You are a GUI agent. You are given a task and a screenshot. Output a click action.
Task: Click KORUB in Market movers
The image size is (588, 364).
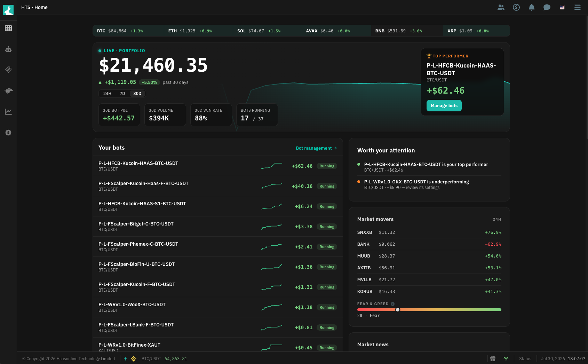429,292
